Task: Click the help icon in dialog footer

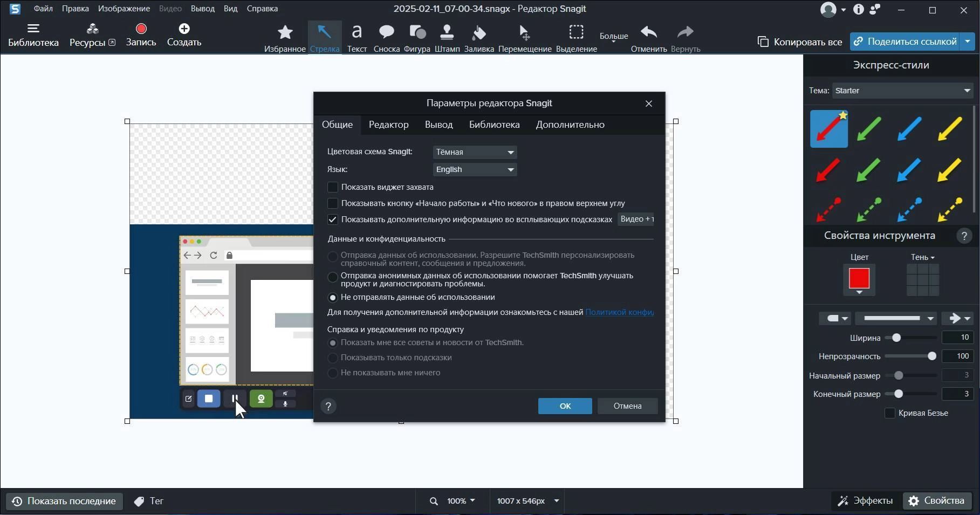Action: [328, 406]
